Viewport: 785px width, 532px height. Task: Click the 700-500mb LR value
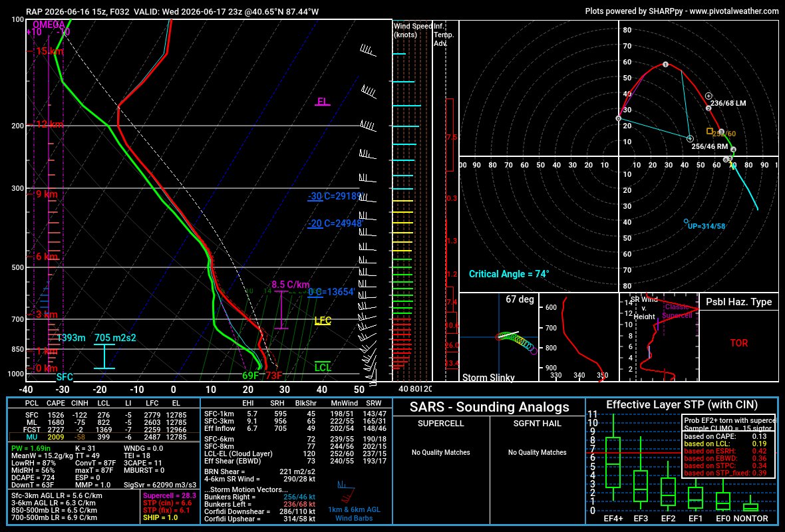point(54,517)
